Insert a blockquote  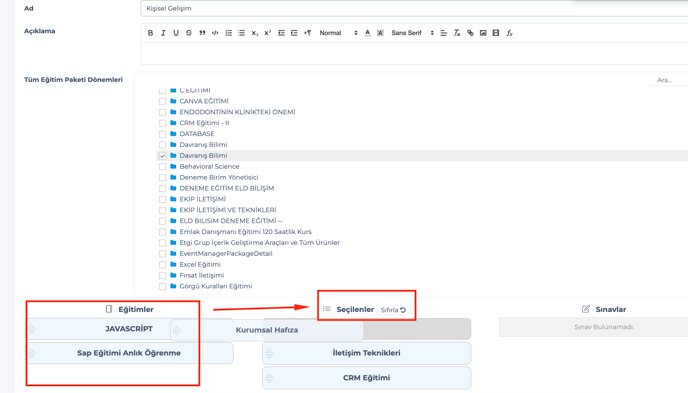pyautogui.click(x=202, y=33)
